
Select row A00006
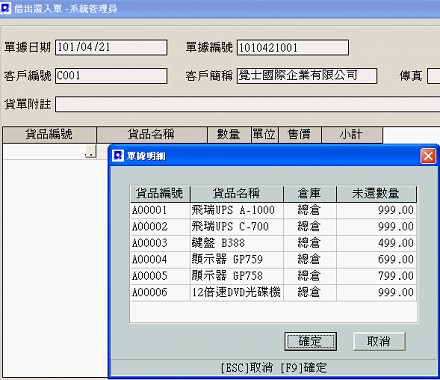pyautogui.click(x=273, y=293)
